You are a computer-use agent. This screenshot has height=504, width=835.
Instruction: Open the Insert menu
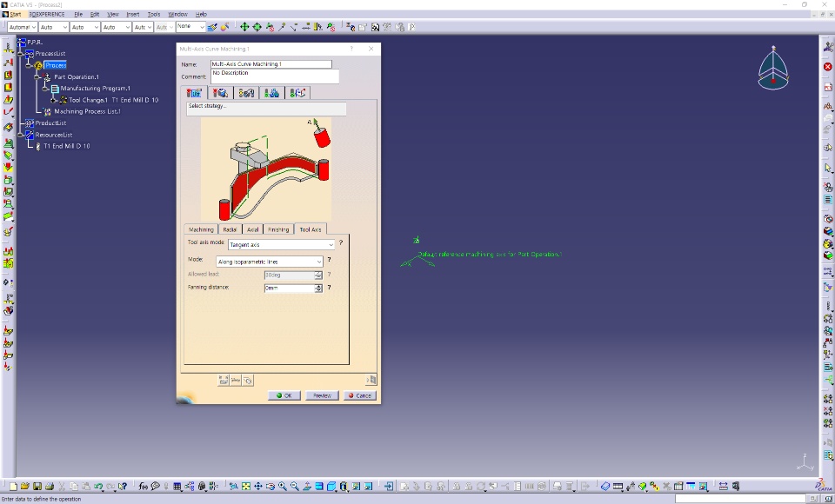pyautogui.click(x=132, y=15)
